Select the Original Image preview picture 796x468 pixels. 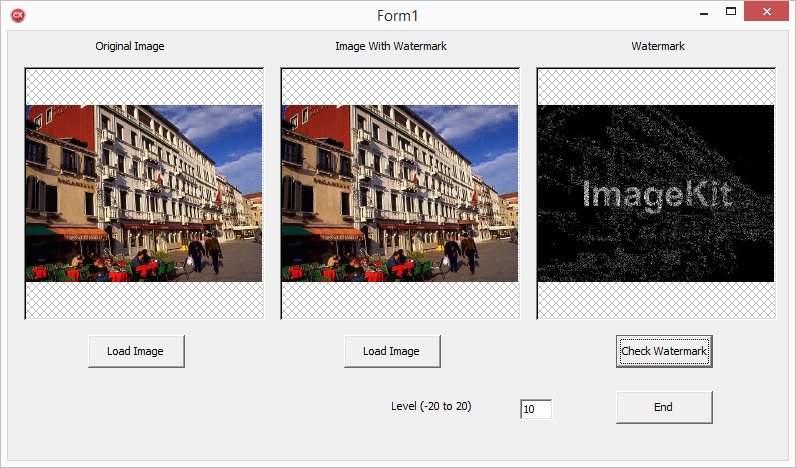tap(144, 193)
